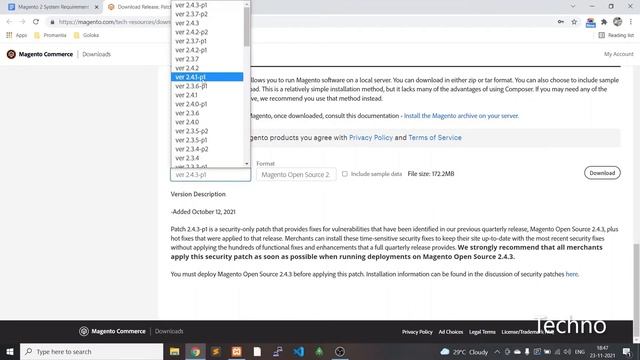Open footer Ad Choices link
The width and height of the screenshot is (640, 360).
451,332
